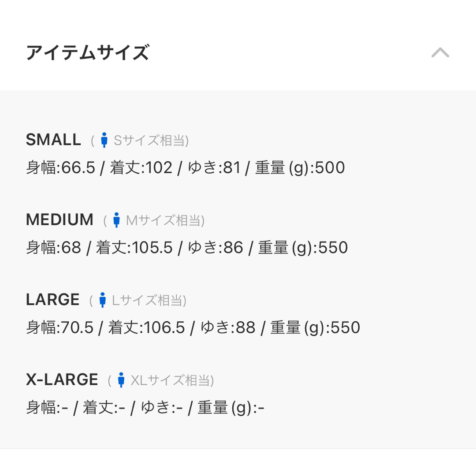
Task: Click the アイテムサイズ header title
Action: click(88, 52)
